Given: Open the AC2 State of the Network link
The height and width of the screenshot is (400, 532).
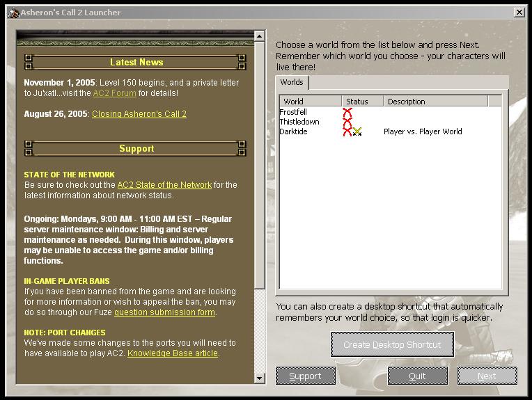Looking at the screenshot, I should (164, 185).
